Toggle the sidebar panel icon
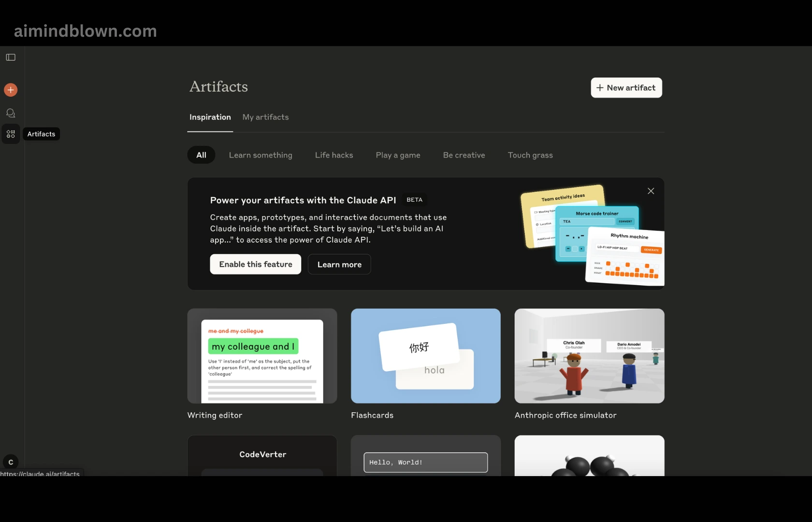The width and height of the screenshot is (812, 522). (11, 58)
